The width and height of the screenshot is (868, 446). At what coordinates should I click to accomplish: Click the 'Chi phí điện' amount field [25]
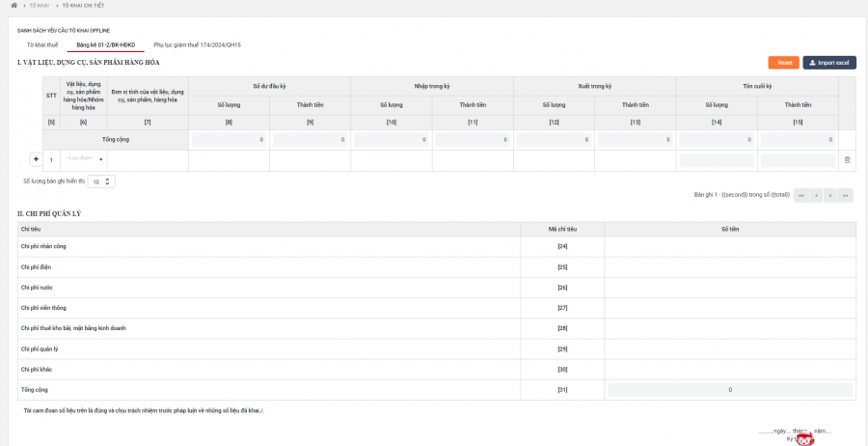tap(730, 267)
